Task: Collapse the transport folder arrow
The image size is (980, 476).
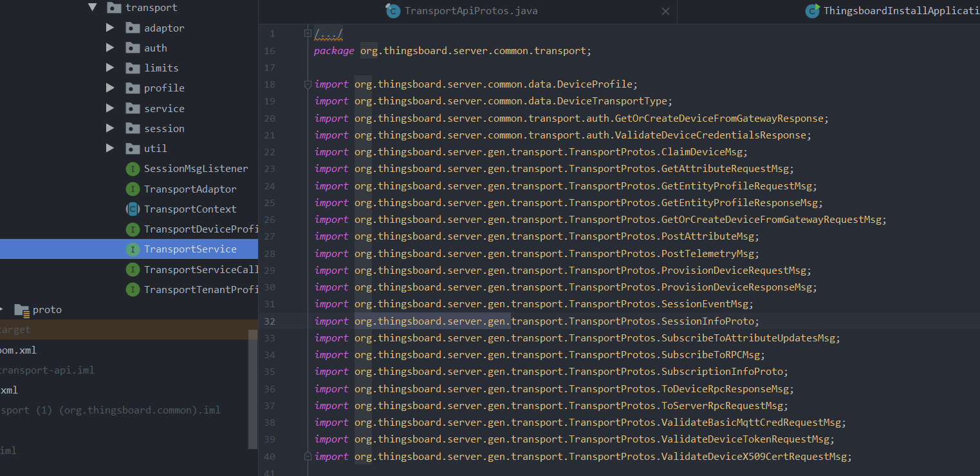Action: [92, 8]
